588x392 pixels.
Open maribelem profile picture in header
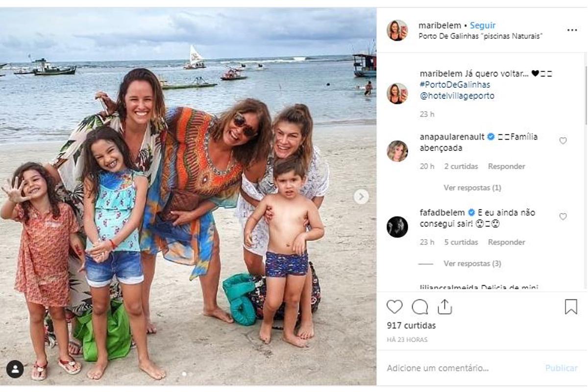pyautogui.click(x=397, y=30)
